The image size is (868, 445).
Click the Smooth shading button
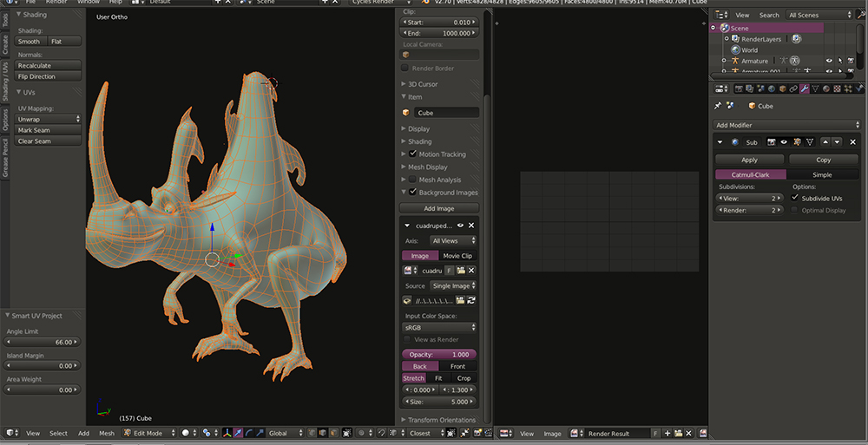click(x=31, y=42)
